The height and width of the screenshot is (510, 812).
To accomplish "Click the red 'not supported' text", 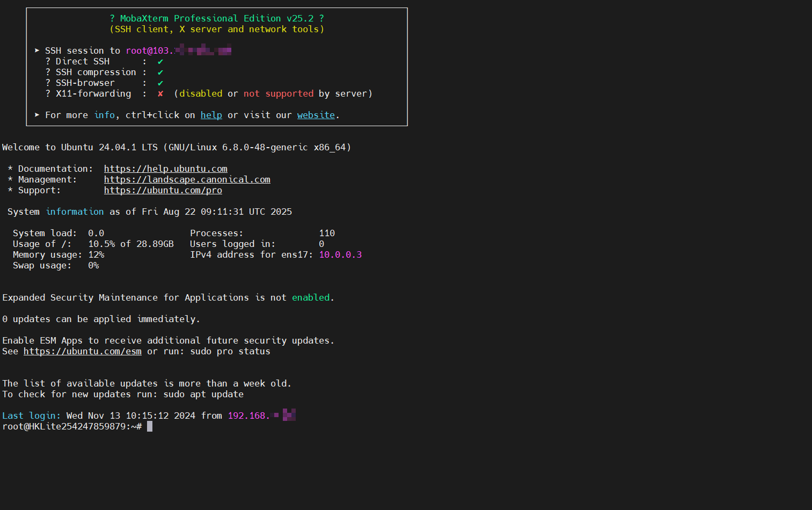I will point(278,93).
